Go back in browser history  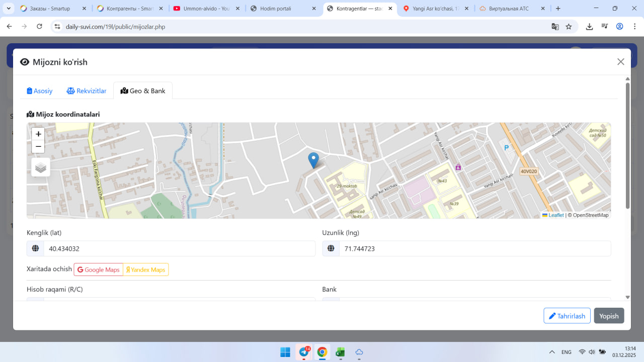click(x=9, y=27)
